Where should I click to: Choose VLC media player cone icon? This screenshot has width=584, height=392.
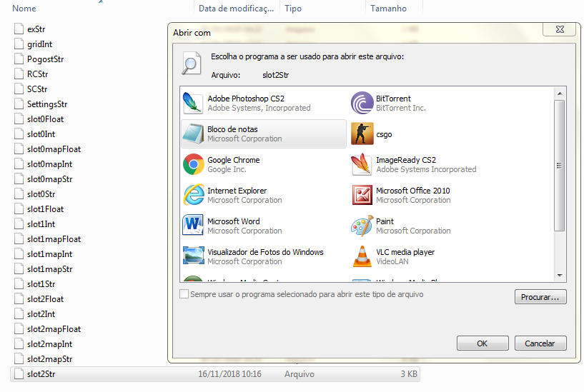click(x=362, y=256)
